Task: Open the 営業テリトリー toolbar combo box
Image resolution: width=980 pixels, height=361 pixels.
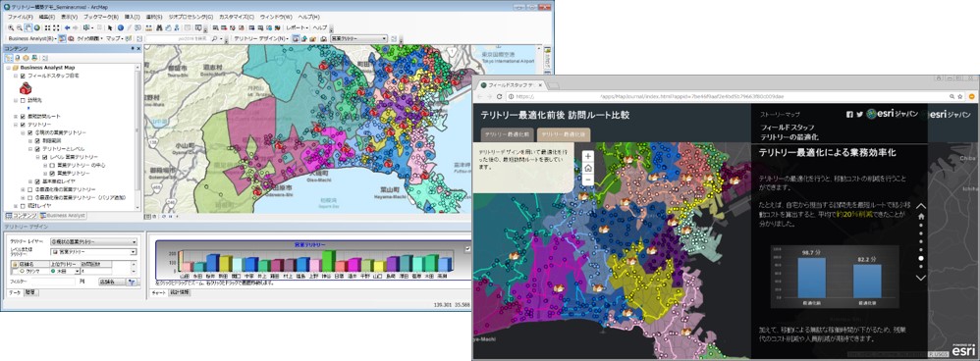Action: tap(359, 38)
